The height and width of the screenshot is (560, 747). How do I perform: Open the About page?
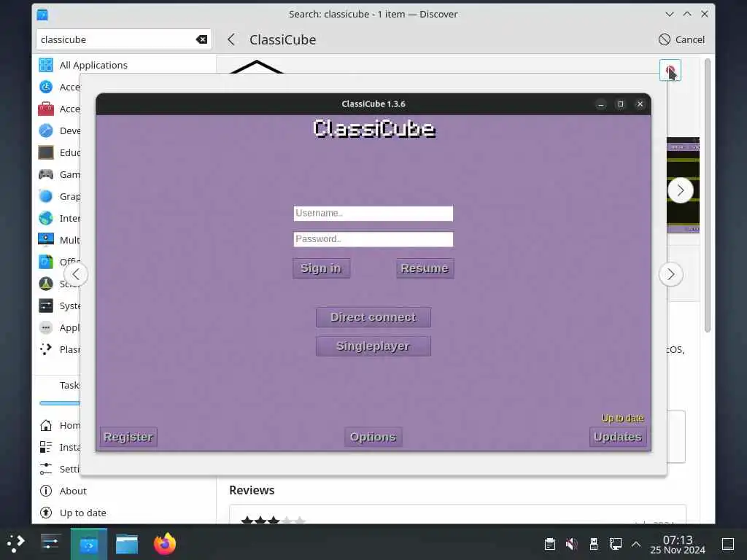(124, 491)
